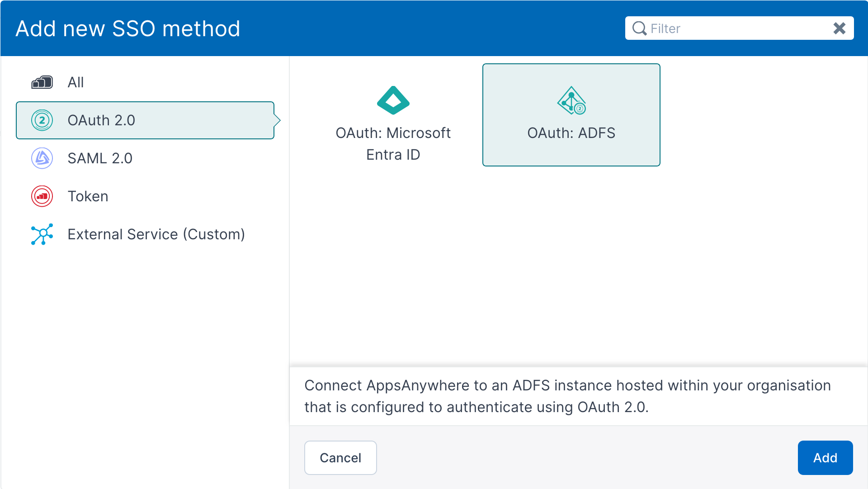Screen dimensions: 868x489
Task: Click the search magnifier icon
Action: (x=639, y=28)
